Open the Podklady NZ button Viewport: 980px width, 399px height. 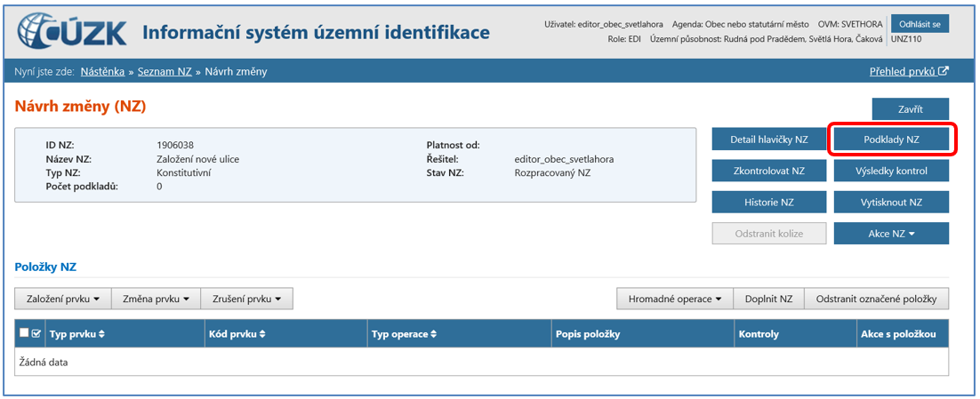(x=891, y=140)
